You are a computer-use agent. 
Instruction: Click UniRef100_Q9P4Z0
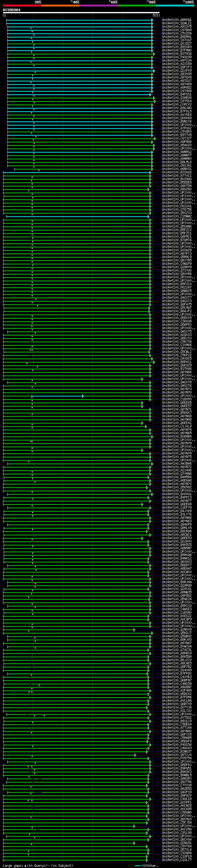pos(176,795)
